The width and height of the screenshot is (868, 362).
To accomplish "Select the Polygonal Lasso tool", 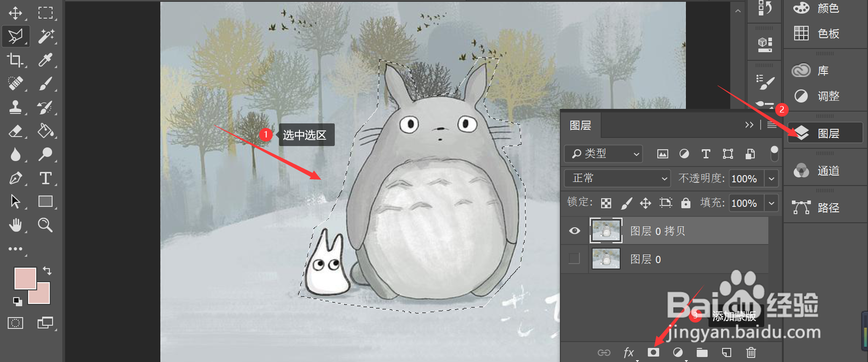I will [15, 36].
